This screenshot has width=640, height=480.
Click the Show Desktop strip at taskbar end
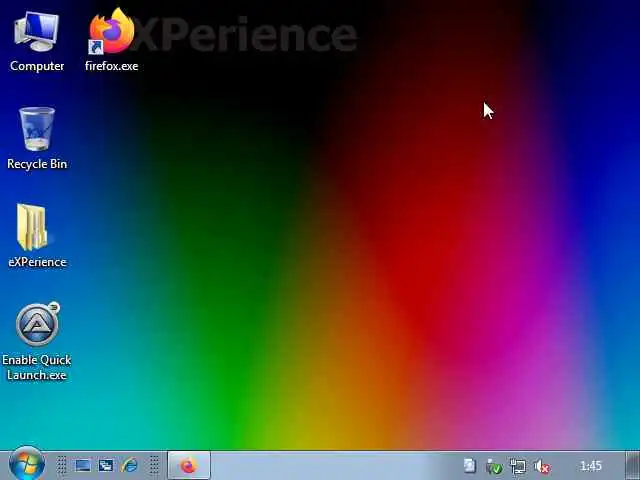click(633, 466)
